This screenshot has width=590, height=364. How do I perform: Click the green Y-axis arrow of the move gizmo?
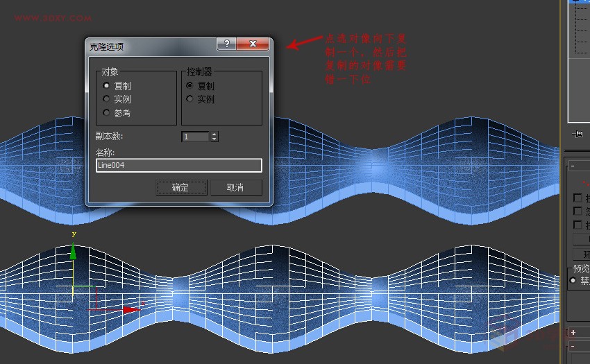point(73,252)
